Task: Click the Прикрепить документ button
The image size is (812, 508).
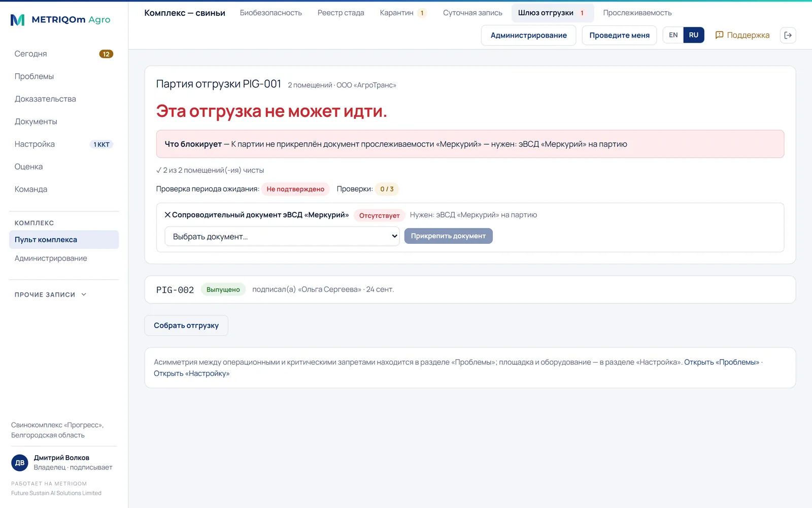Action: pyautogui.click(x=448, y=236)
